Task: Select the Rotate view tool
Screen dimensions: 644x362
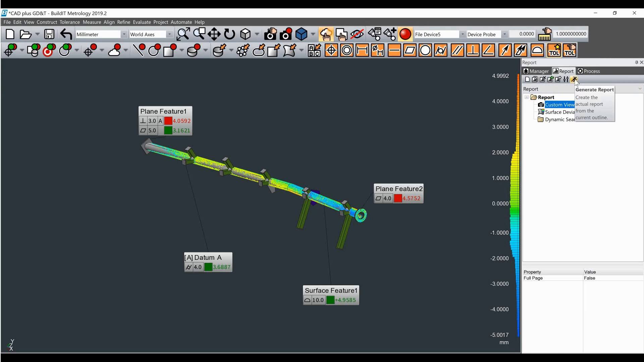Action: (229, 34)
